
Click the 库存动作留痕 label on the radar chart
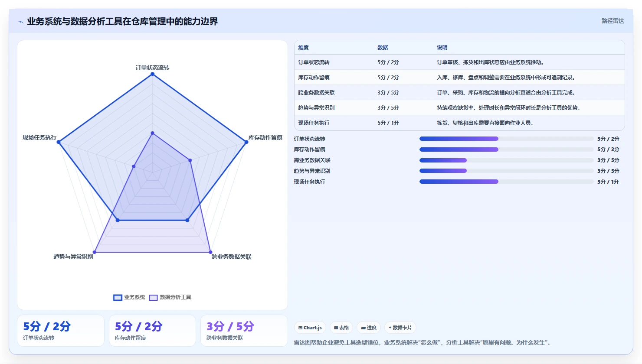[265, 137]
